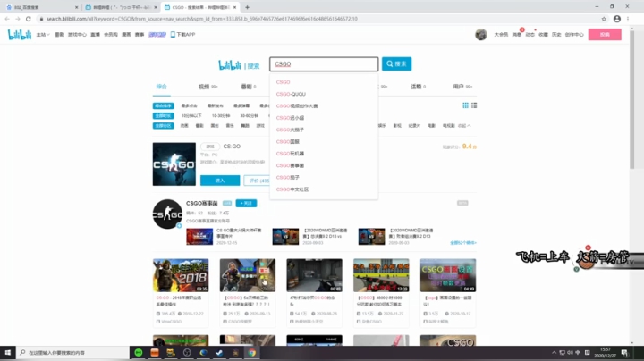Image resolution: width=644 pixels, height=361 pixels.
Task: Click the Windows taskbar search box
Action: click(x=72, y=352)
